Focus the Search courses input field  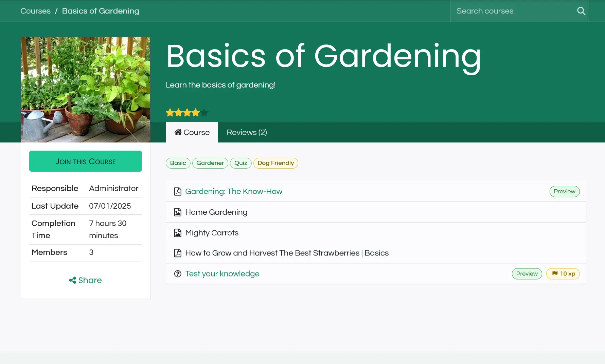[511, 11]
